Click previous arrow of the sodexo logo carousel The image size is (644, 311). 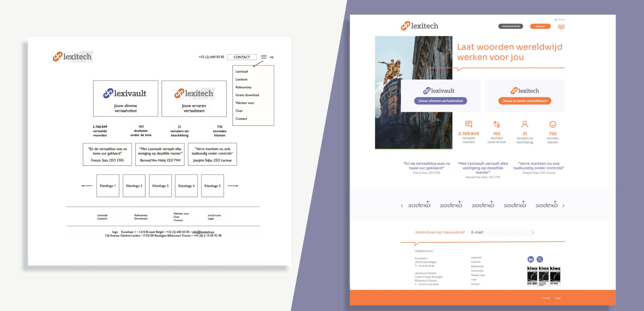(402, 206)
